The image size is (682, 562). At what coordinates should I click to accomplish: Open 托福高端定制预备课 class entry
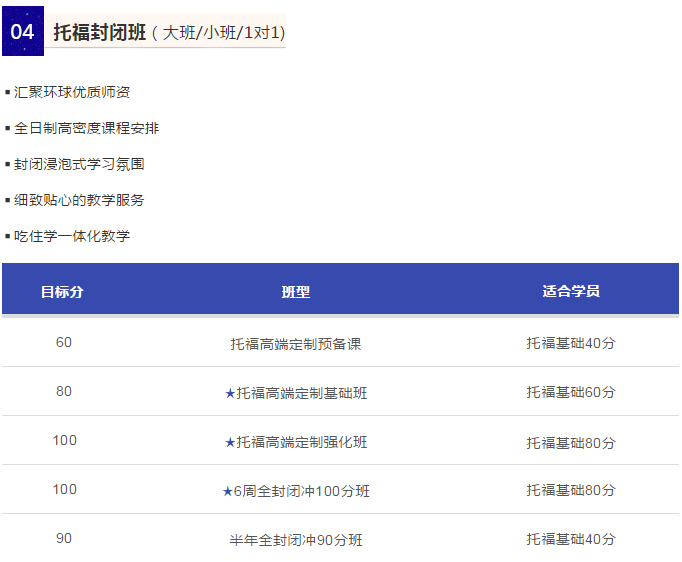[296, 344]
